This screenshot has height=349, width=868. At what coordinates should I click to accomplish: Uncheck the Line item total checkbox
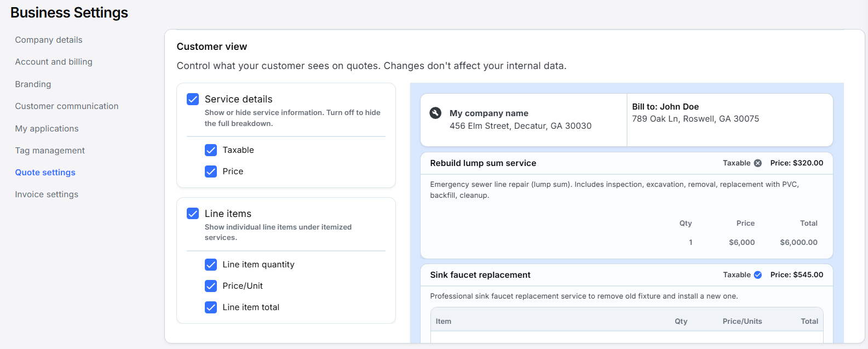pyautogui.click(x=211, y=307)
